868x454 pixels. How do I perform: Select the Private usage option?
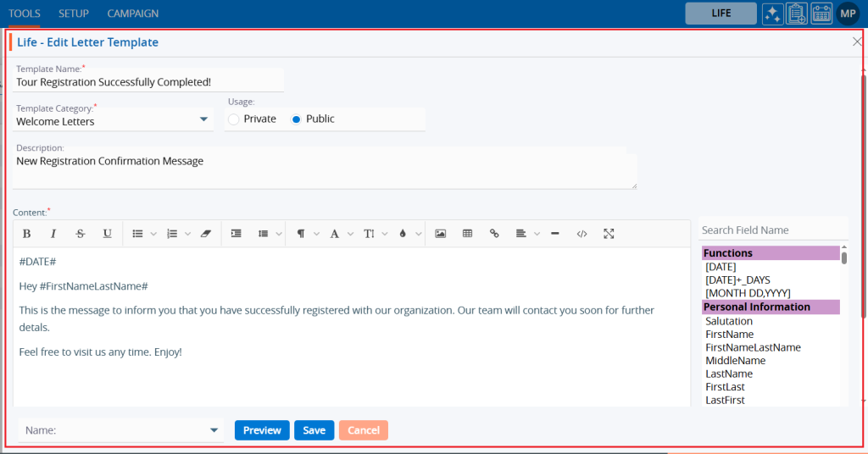tap(234, 119)
